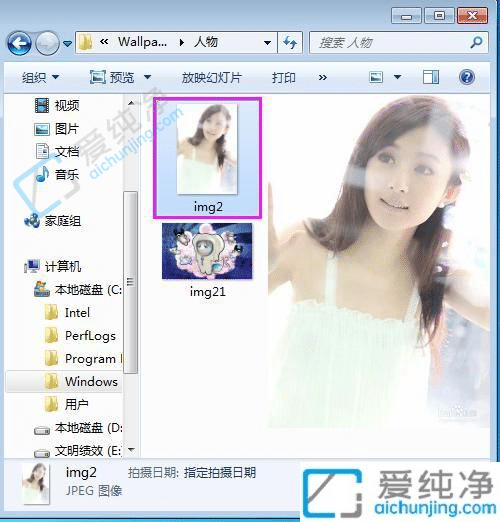This screenshot has height=522, width=500.
Task: Click the img21 file name label
Action: coord(208,292)
